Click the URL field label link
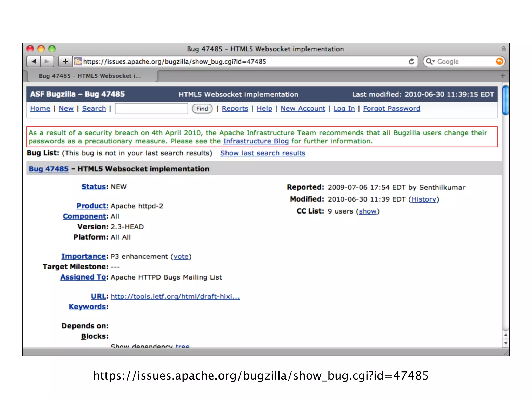The image size is (532, 399). [98, 296]
